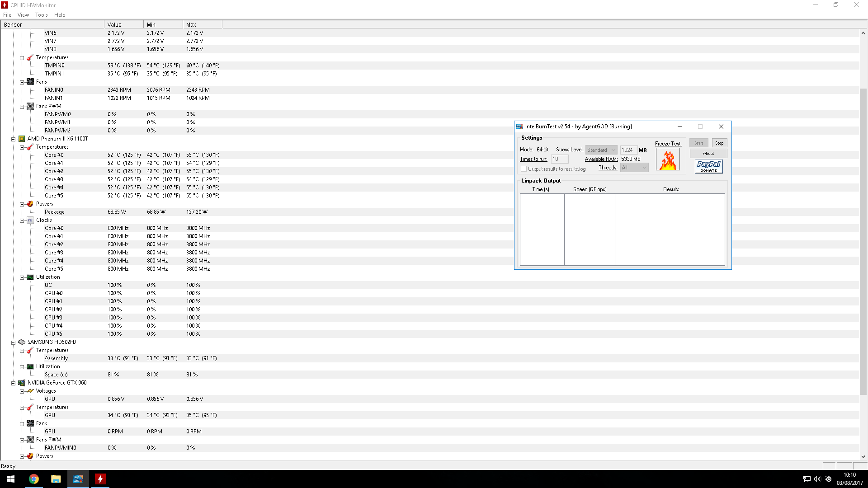Viewport: 868px width, 488px height.
Task: Click the Voltages icon under NVIDIA GeForce
Action: 30,391
